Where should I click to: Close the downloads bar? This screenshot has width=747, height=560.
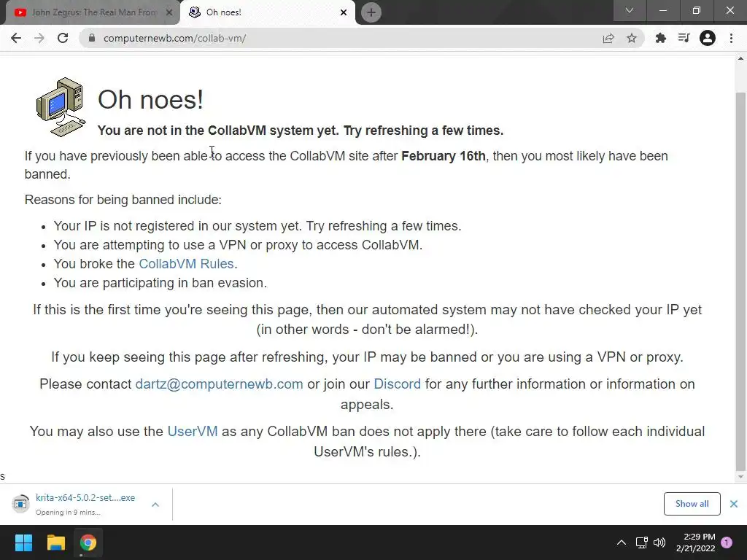(x=734, y=504)
